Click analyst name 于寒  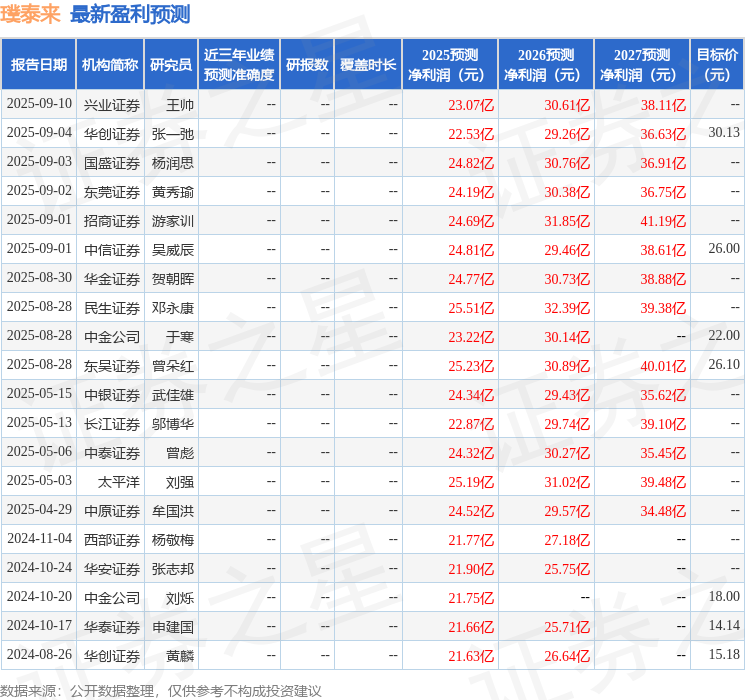point(180,337)
